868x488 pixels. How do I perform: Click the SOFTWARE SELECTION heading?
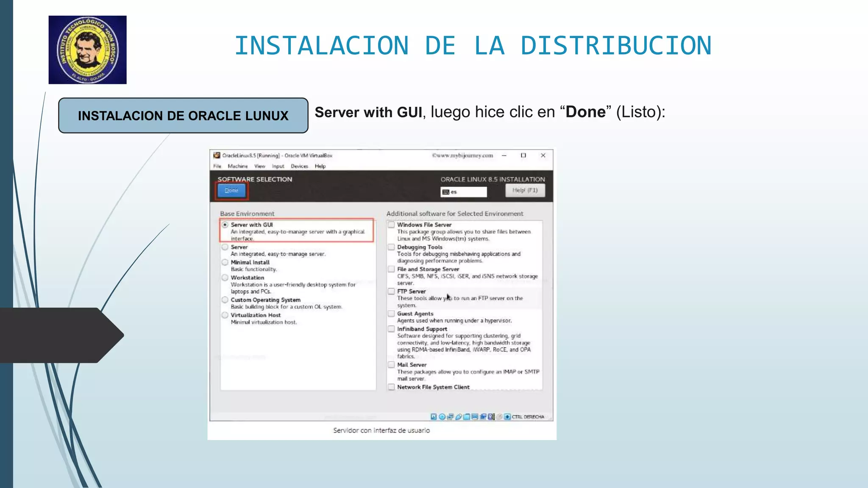[x=255, y=179]
